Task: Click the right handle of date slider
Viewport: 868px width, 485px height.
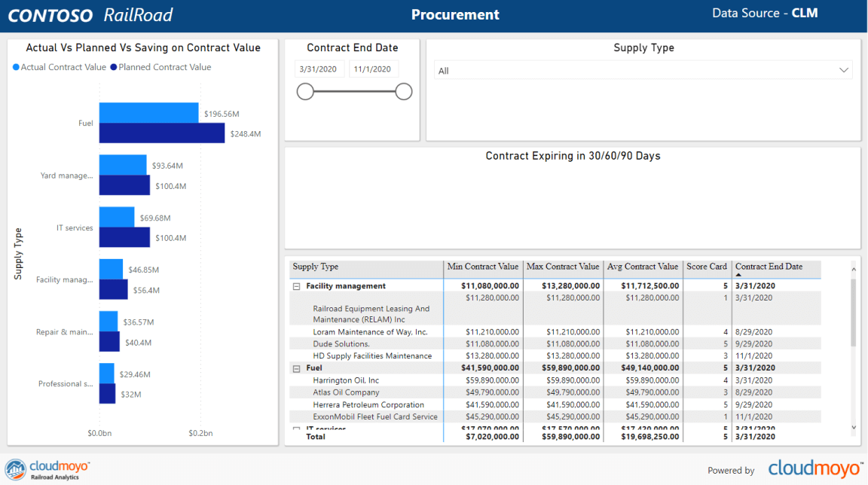Action: pos(404,92)
